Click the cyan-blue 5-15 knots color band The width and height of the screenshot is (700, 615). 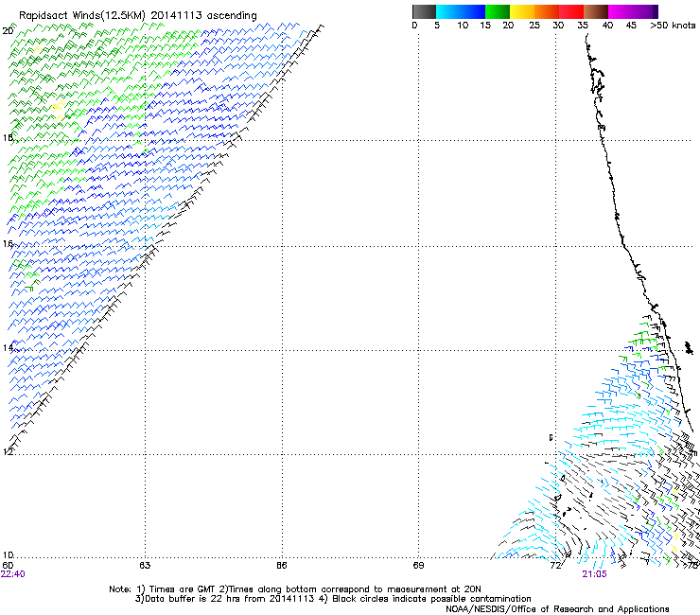pos(461,11)
